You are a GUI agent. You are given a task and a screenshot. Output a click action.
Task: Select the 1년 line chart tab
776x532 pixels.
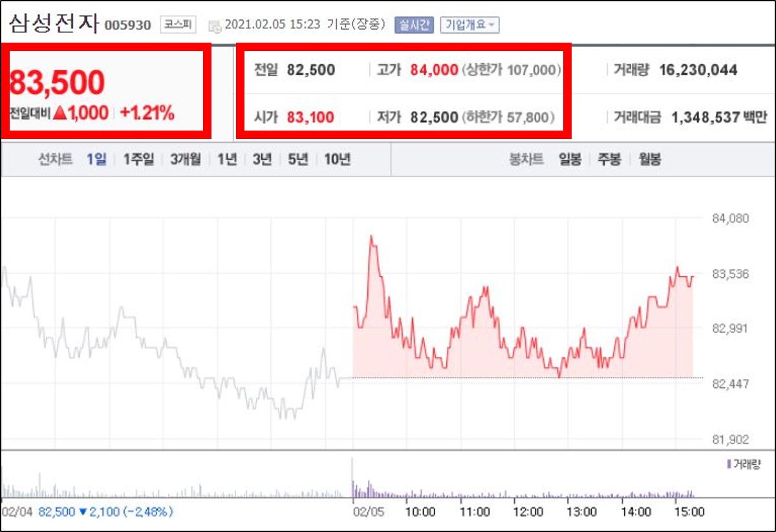click(x=227, y=160)
